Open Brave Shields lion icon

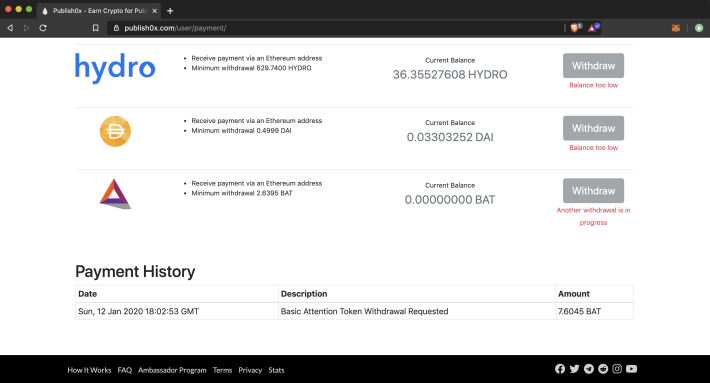pyautogui.click(x=576, y=28)
